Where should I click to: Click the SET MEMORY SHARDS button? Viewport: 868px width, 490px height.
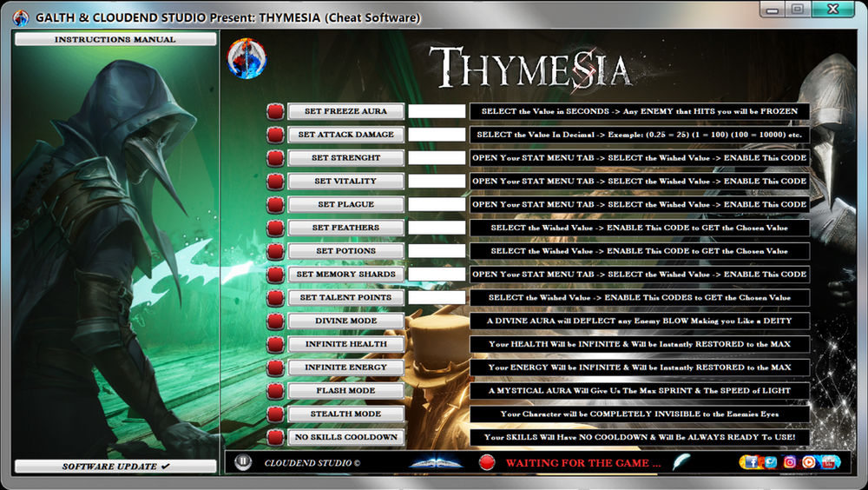point(346,274)
